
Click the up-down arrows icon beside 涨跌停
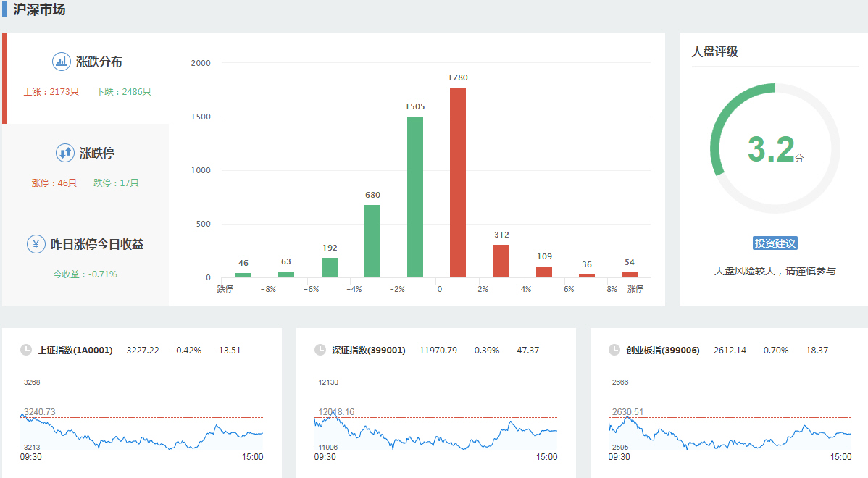pyautogui.click(x=65, y=153)
